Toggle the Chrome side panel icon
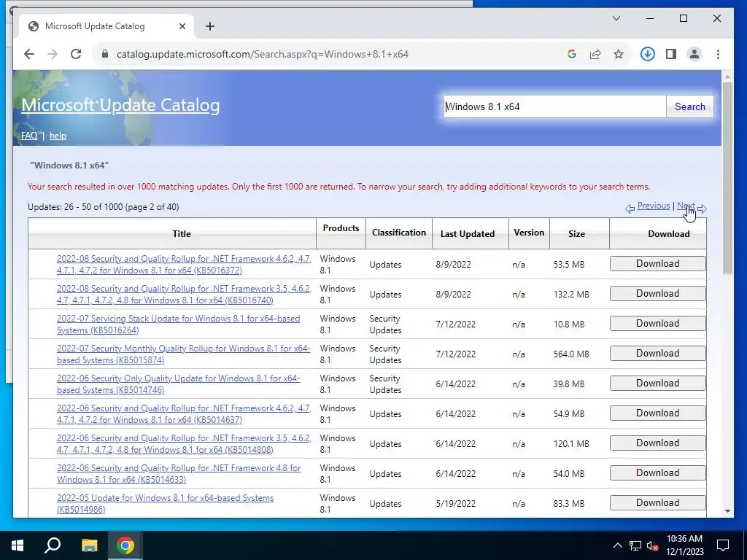The width and height of the screenshot is (747, 560). pyautogui.click(x=671, y=54)
